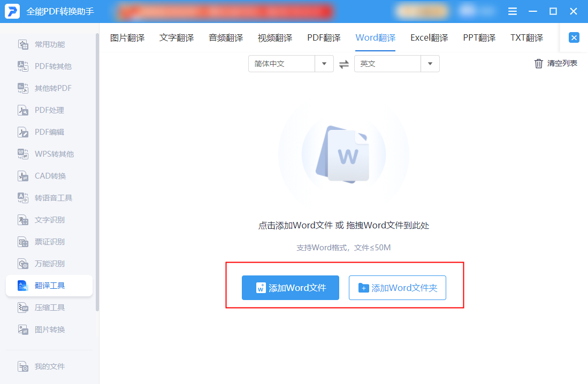Open the WPS转其他 sidebar icon

coord(23,154)
